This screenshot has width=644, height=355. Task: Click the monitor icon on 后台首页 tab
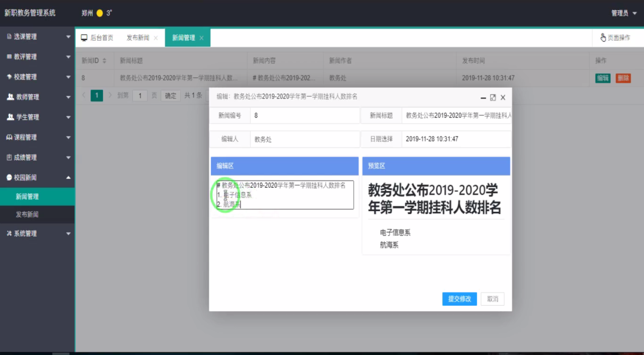[x=84, y=38]
